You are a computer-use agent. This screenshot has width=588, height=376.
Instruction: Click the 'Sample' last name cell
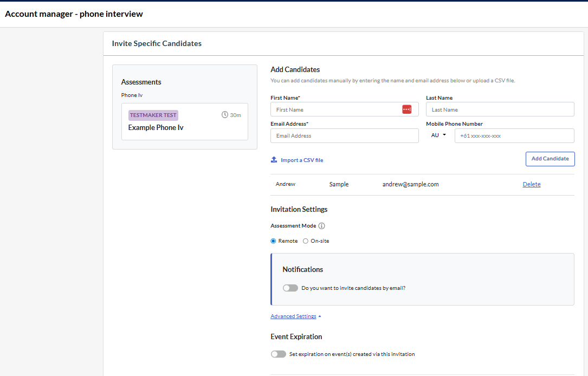[339, 184]
